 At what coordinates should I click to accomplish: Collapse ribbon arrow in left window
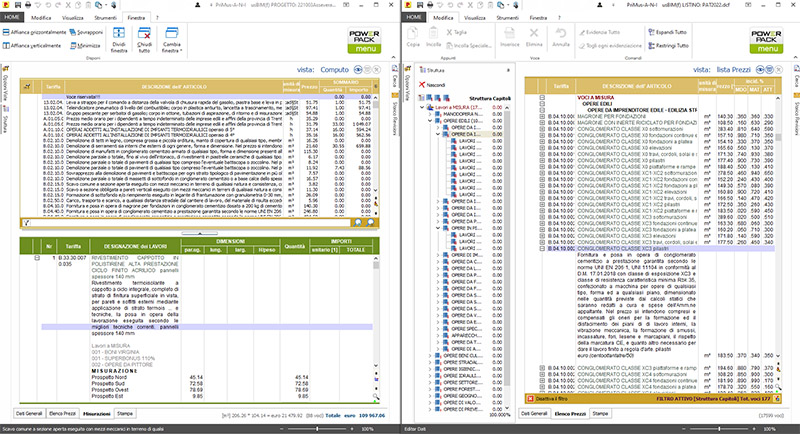click(x=393, y=57)
